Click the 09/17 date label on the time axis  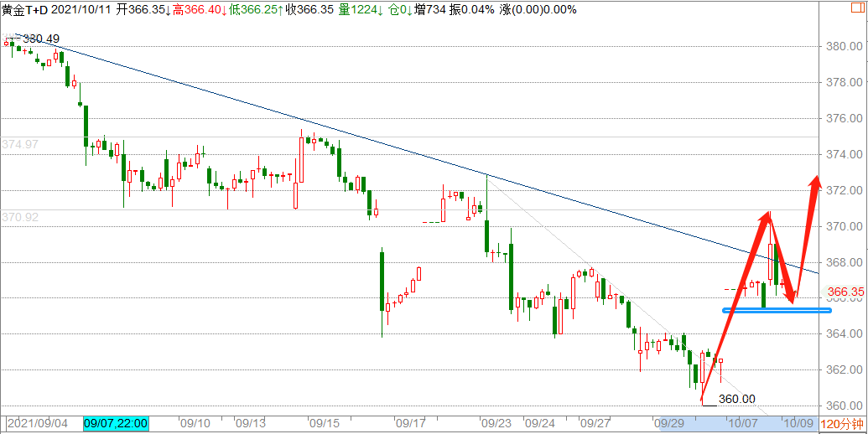[410, 425]
